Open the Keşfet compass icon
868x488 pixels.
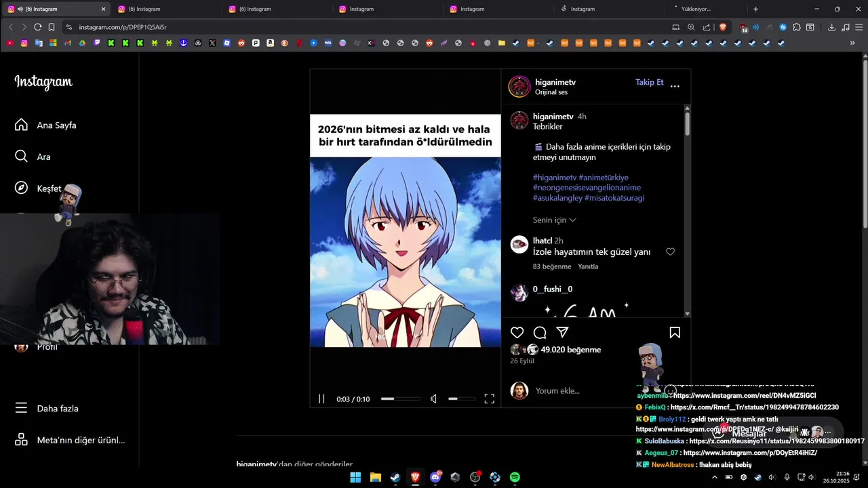(x=21, y=188)
